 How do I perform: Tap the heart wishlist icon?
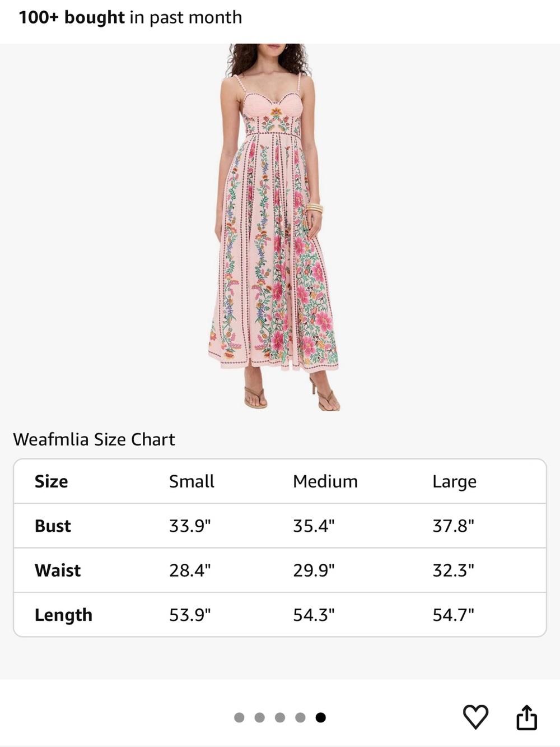pos(475,717)
